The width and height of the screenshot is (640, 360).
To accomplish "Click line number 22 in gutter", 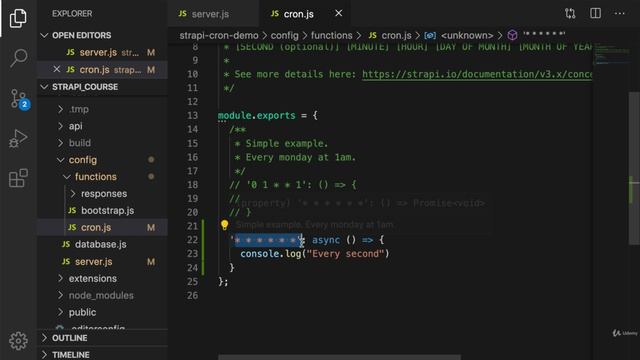I will click(192, 240).
